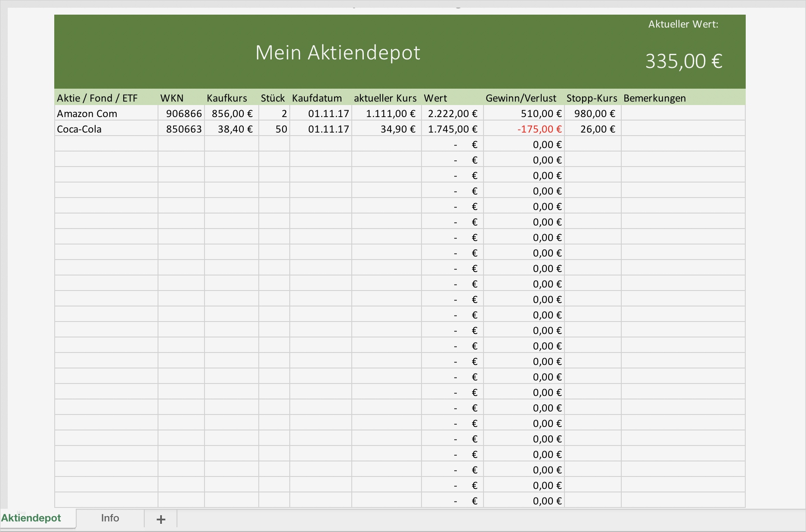Select aktueller Kurs cell 1.111,00 €
This screenshot has width=806, height=532.
[x=387, y=113]
